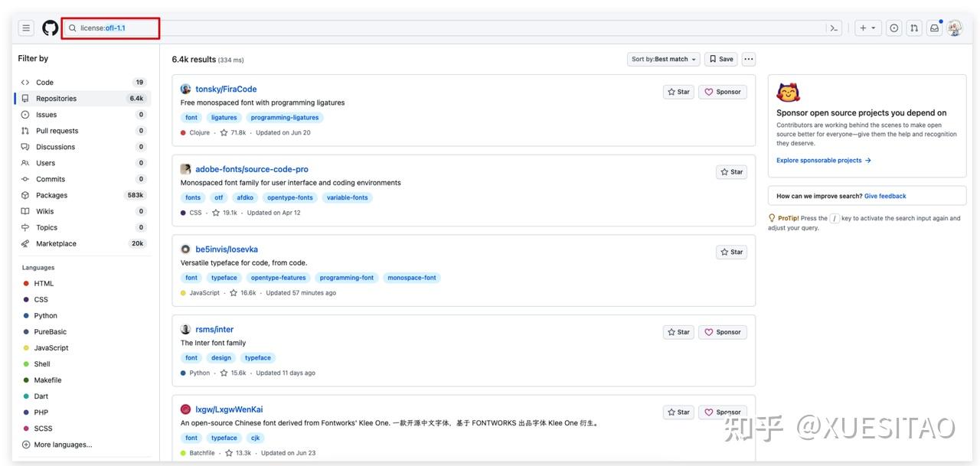Image resolution: width=980 pixels, height=466 pixels.
Task: Star the be5invis/Iosevka repository
Action: (x=731, y=252)
